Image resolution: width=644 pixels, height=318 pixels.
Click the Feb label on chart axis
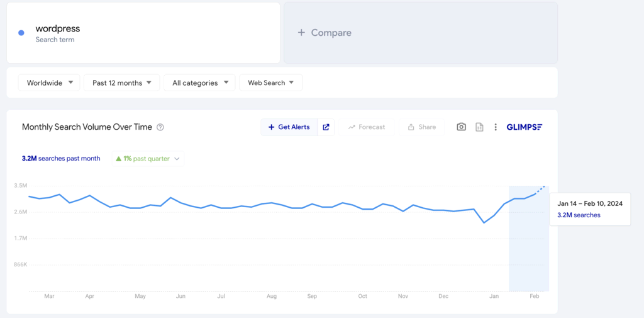tap(535, 296)
